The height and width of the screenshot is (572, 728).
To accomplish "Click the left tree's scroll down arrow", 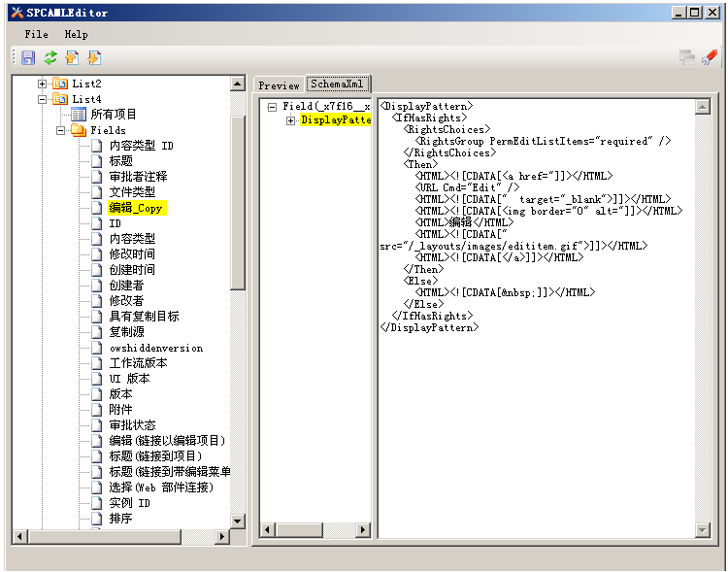I will [237, 522].
